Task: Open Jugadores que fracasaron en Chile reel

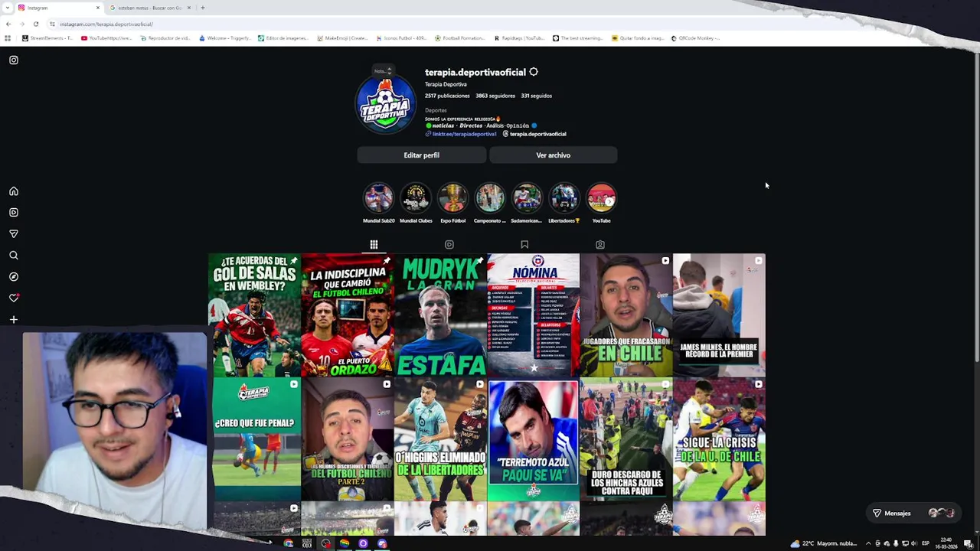Action: [626, 315]
